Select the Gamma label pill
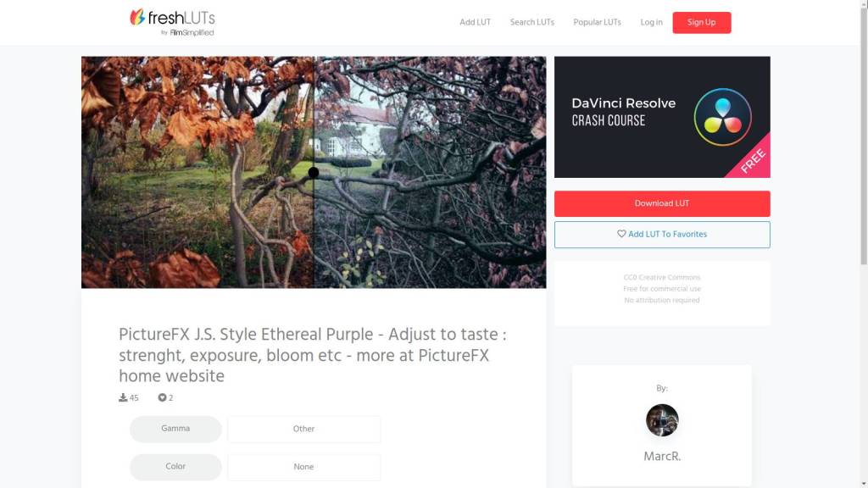 [x=175, y=429]
